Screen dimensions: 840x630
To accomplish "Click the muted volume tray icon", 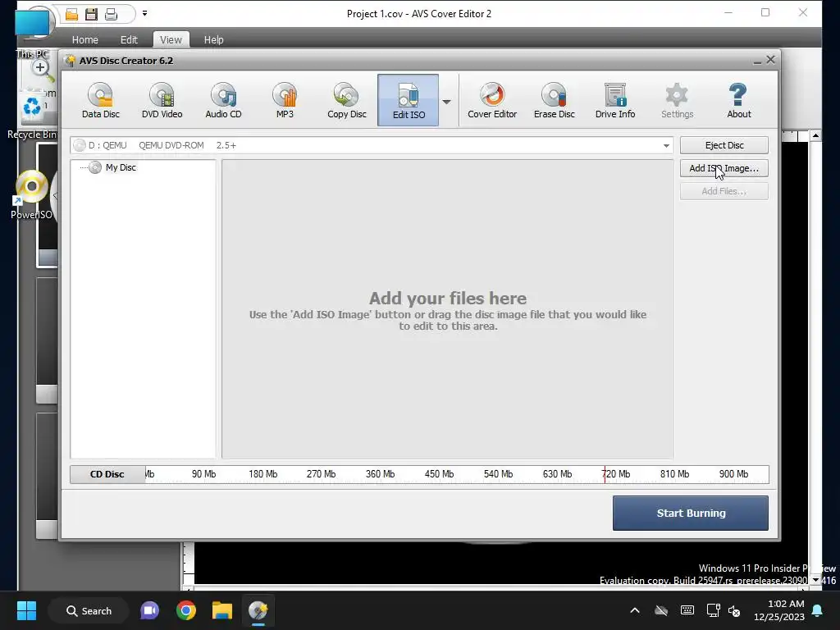I will click(x=734, y=611).
